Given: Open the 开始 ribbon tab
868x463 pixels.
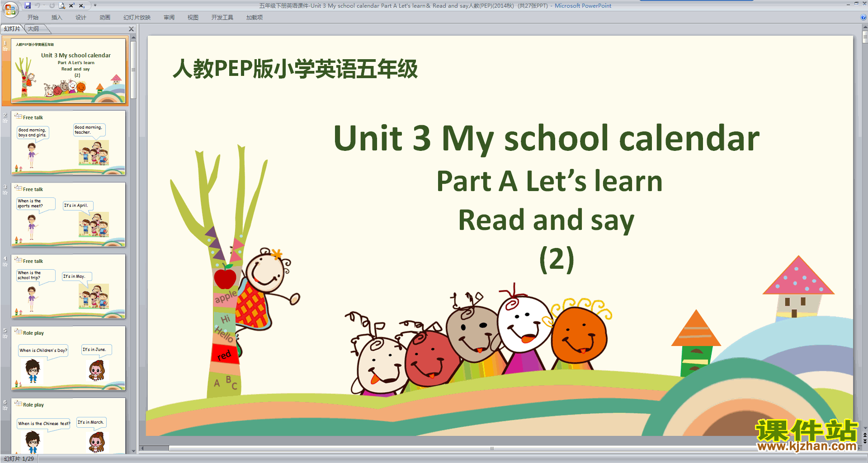Looking at the screenshot, I should (33, 18).
